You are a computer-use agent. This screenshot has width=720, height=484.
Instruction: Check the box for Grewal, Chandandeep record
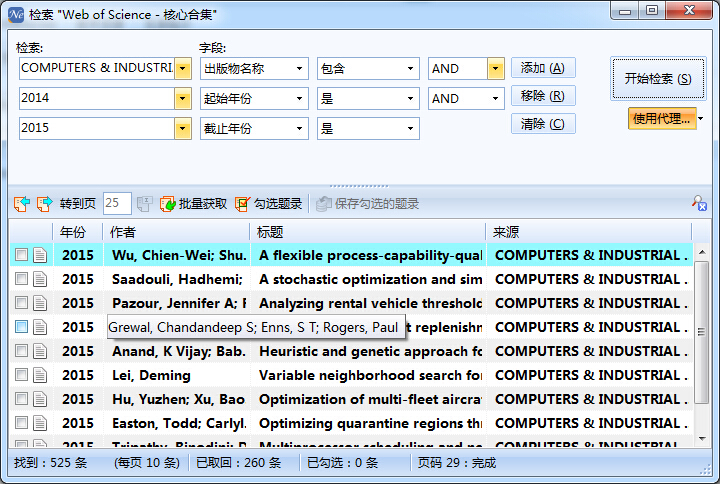point(21,326)
